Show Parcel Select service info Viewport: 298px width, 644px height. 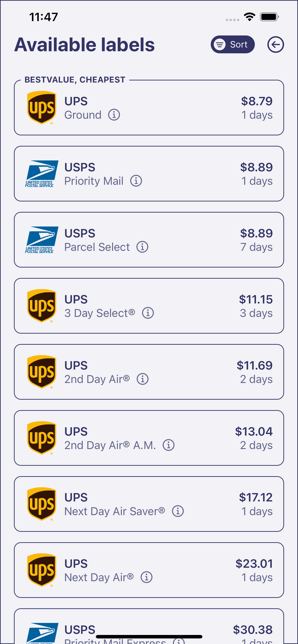142,247
